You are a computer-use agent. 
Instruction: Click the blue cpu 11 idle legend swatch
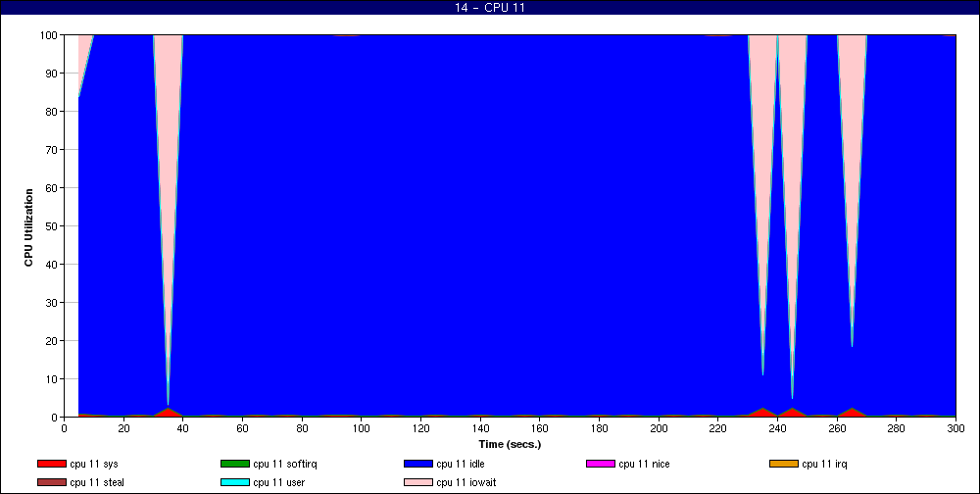pyautogui.click(x=418, y=464)
